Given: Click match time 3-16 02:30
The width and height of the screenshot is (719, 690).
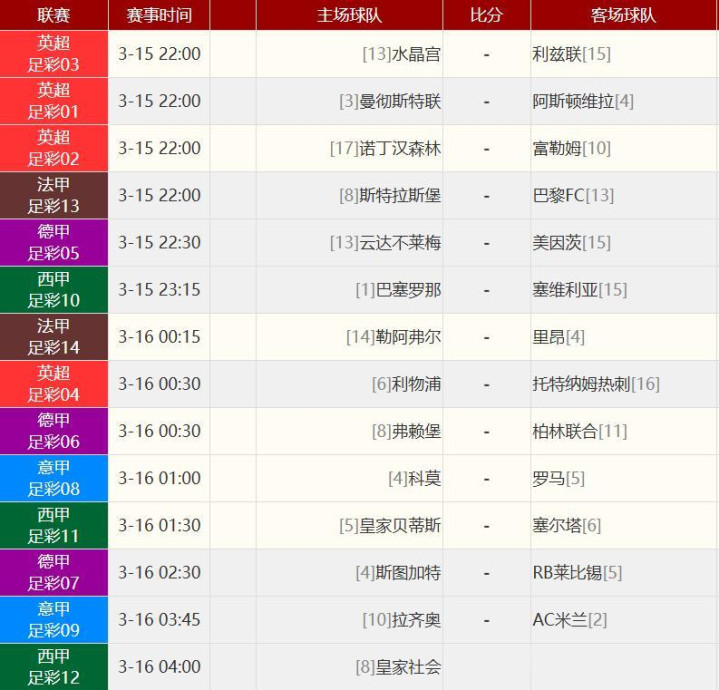Looking at the screenshot, I should [160, 573].
